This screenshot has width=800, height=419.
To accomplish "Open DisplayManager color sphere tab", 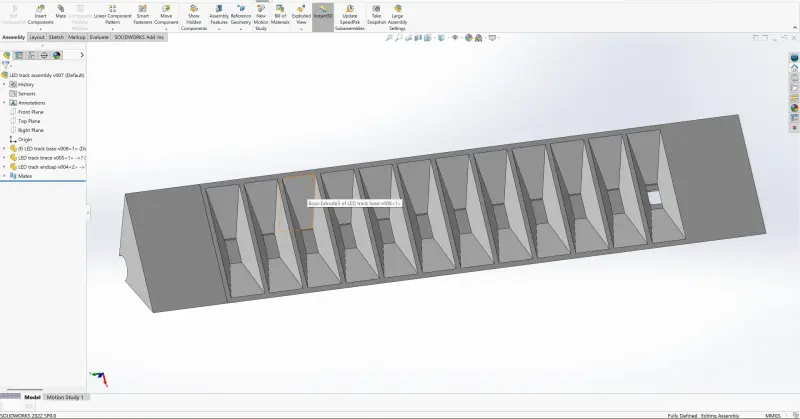I will pyautogui.click(x=57, y=55).
